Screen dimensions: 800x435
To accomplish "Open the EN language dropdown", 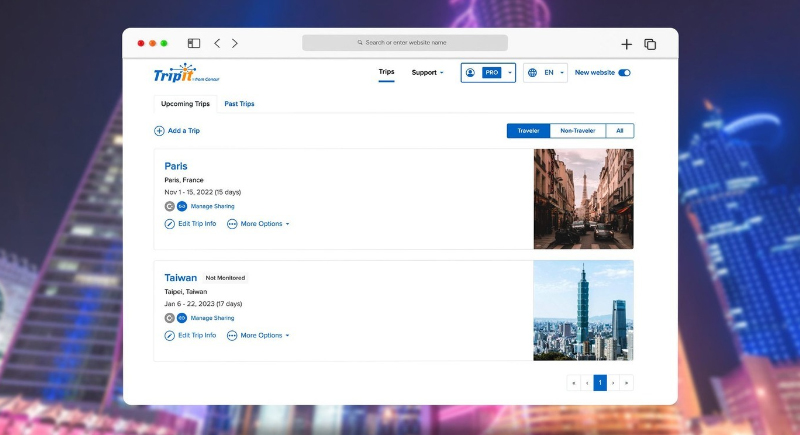I will click(x=547, y=73).
